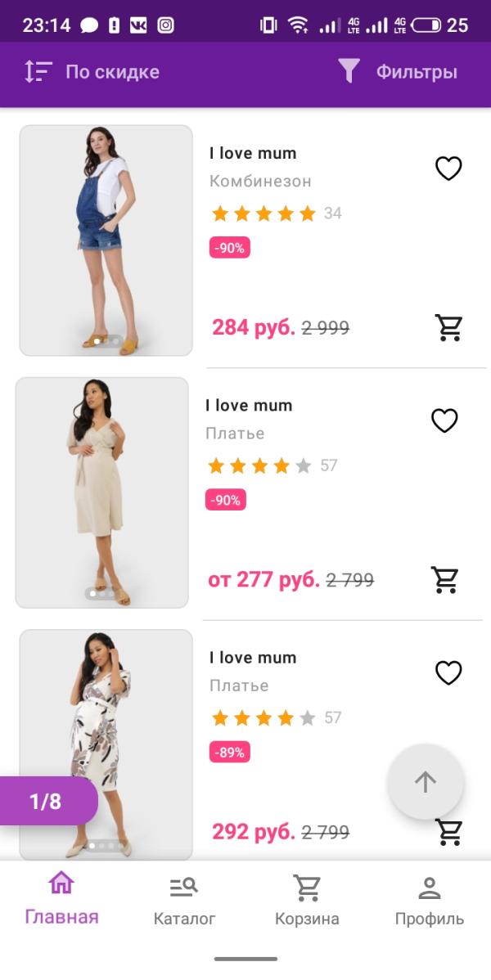Screen dimensions: 491x980
Task: Add the Комбинезон to the cart
Action: coord(448,327)
